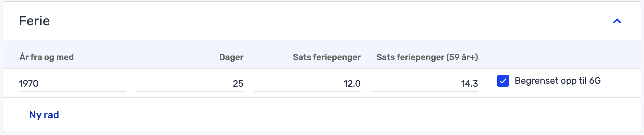Select the 14,3 senior holiday pay rate
The image size is (644, 135).
pyautogui.click(x=469, y=83)
